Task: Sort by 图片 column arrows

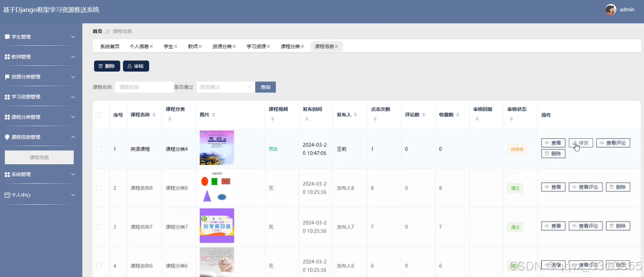Action: tap(213, 115)
